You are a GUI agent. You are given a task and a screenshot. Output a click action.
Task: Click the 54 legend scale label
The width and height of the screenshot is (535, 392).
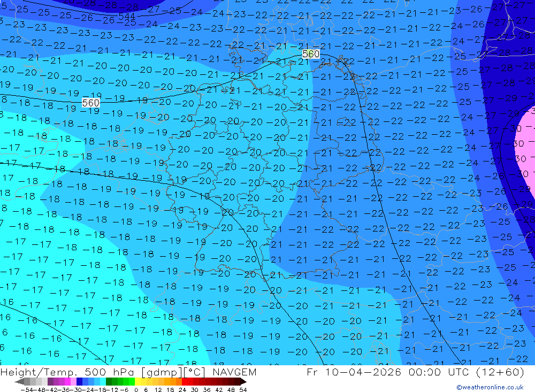coord(243,390)
